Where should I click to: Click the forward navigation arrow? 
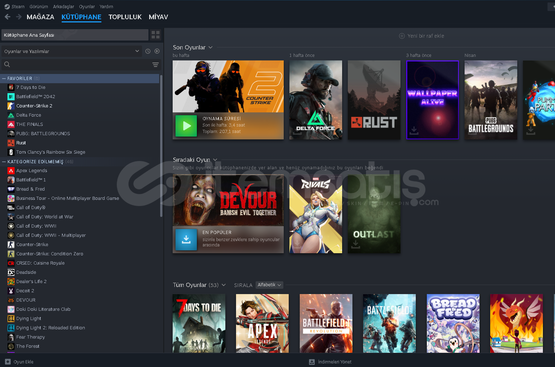point(19,17)
